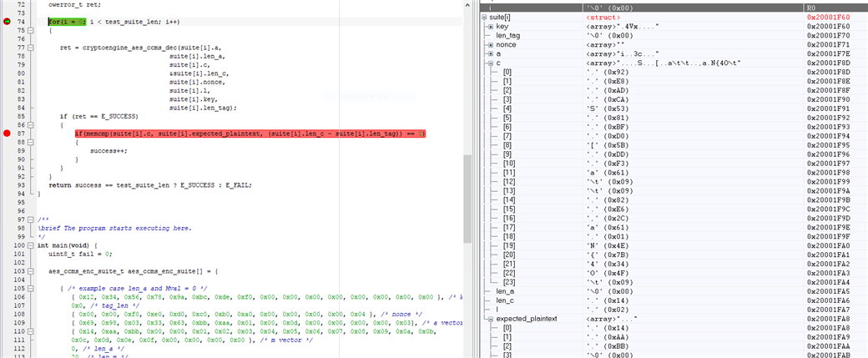Collapse the fold marker at line 88
Image resolution: width=868 pixels, height=358 pixels.
[31, 142]
